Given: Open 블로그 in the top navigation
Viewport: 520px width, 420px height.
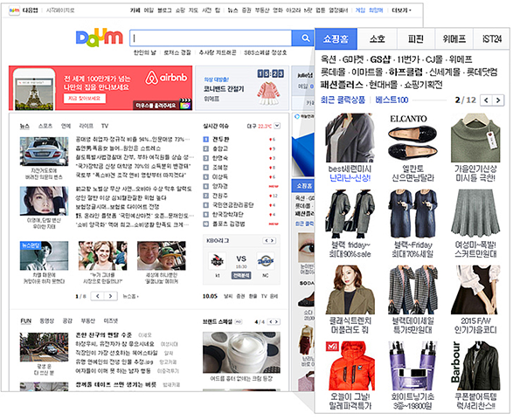Looking at the screenshot, I should pyautogui.click(x=164, y=10).
